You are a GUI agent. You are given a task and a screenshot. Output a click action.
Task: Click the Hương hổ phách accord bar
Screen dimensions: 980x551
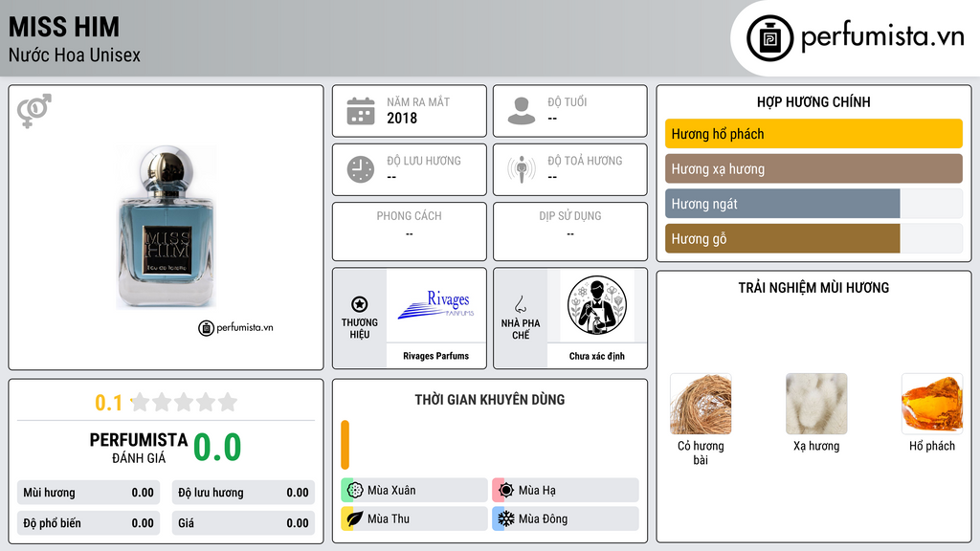coord(813,134)
